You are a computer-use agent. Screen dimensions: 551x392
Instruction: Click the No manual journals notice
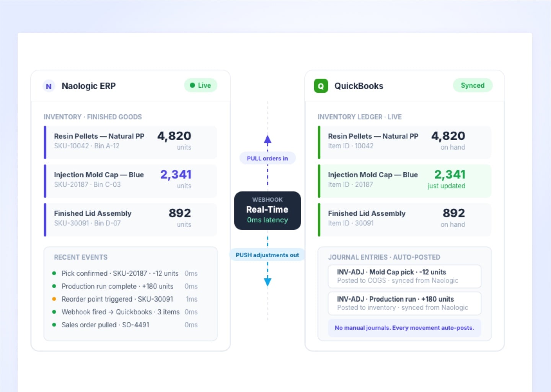[404, 328]
